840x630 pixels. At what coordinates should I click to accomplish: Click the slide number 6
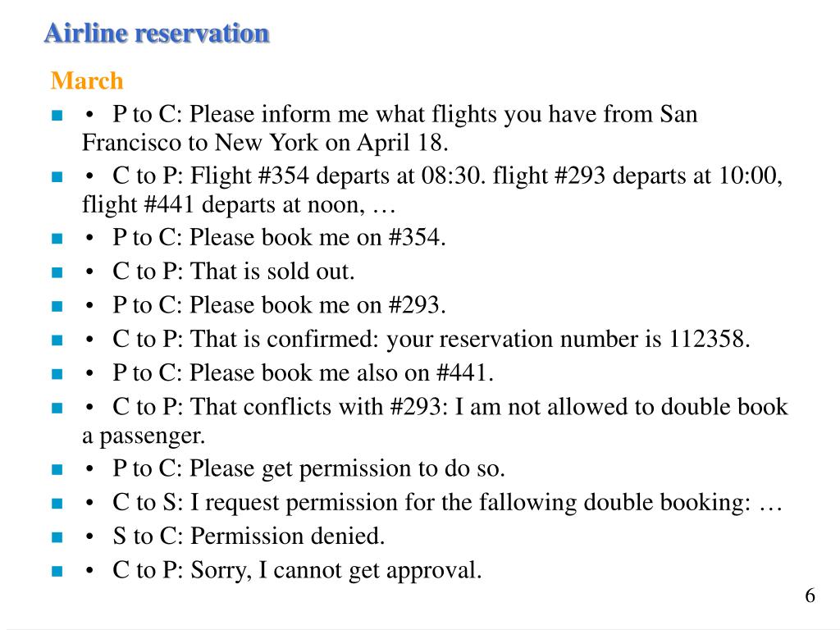point(810,596)
